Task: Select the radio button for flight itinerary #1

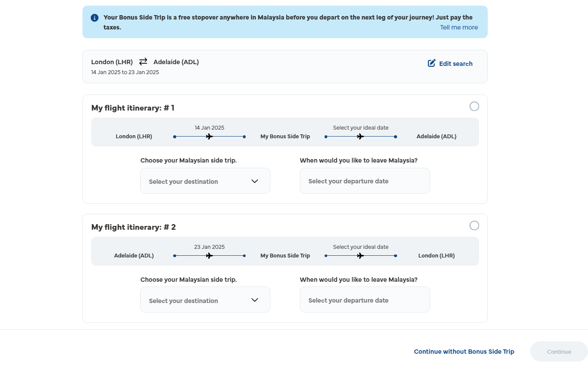Action: [x=474, y=106]
